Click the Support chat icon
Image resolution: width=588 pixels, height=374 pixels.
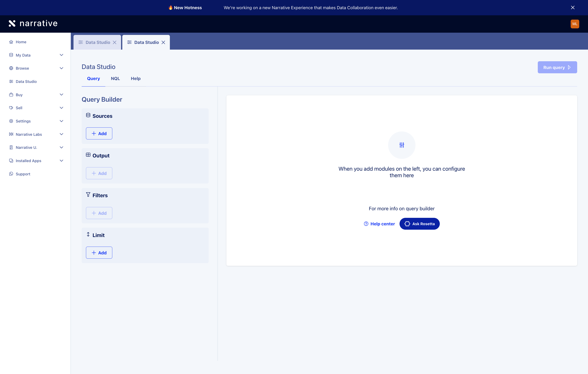(x=11, y=174)
